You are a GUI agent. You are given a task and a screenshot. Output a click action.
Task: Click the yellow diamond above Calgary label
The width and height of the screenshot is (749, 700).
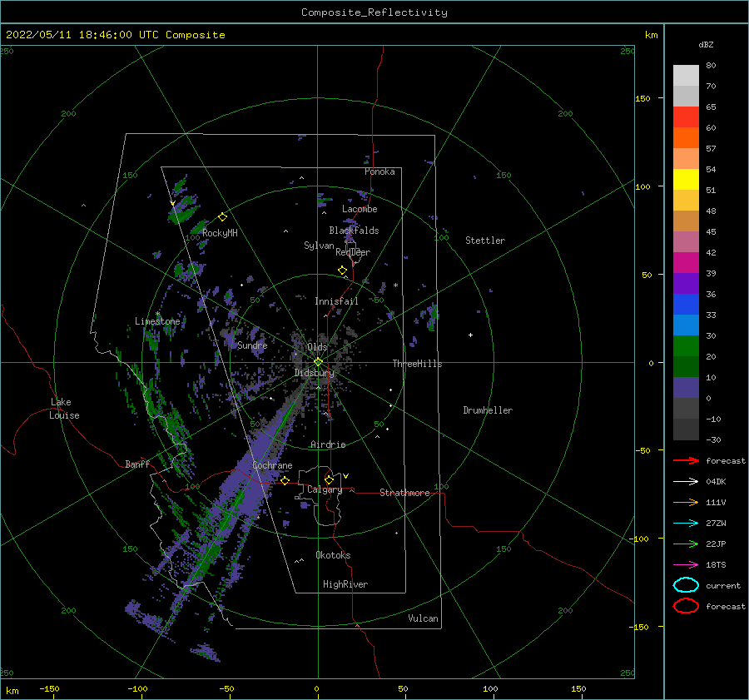pos(329,479)
